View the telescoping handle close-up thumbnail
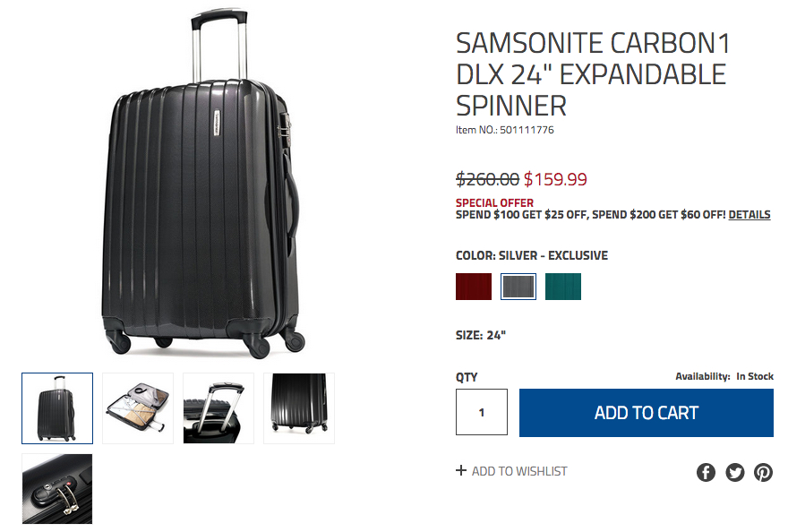 218,408
